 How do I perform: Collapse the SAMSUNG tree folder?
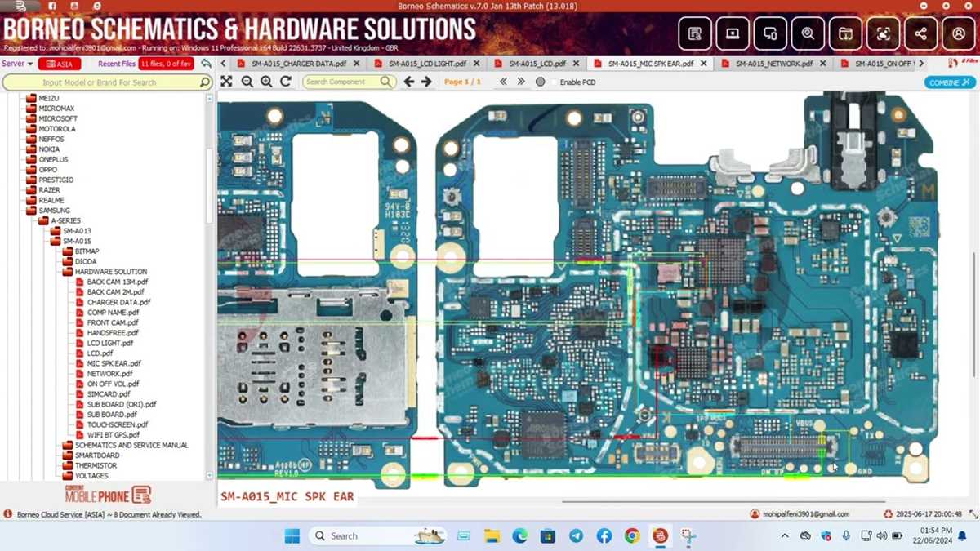[x=31, y=211]
